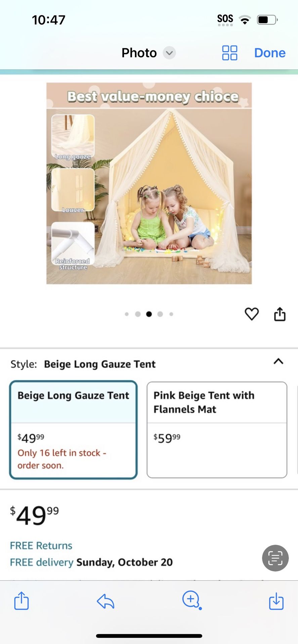Tap the reply arrow icon
The height and width of the screenshot is (644, 298).
click(105, 601)
